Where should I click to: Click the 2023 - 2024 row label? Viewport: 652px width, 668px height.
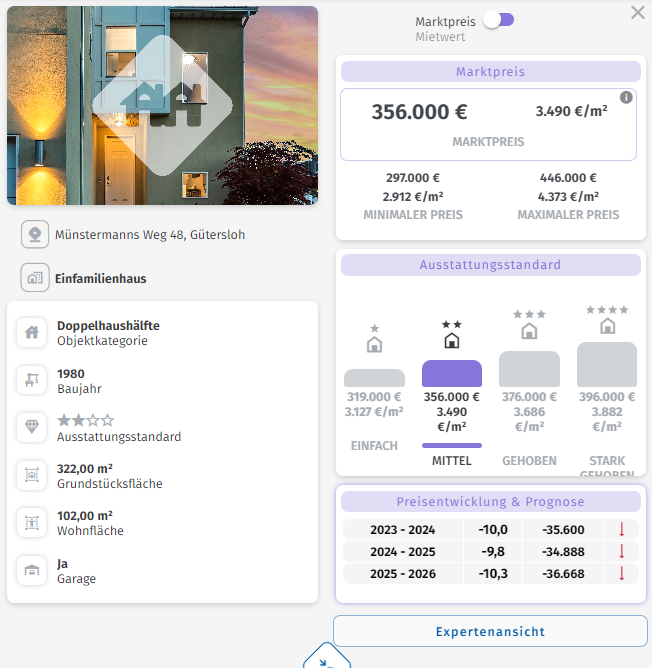pyautogui.click(x=403, y=530)
